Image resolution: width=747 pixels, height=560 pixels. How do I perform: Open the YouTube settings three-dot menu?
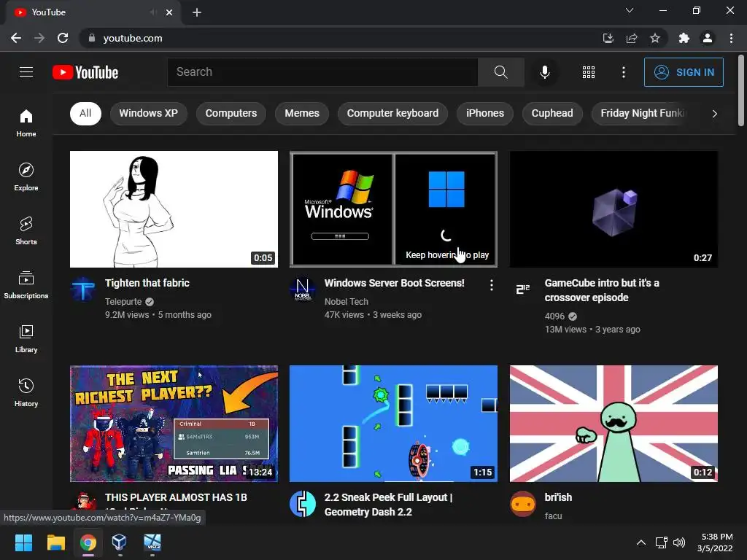[x=623, y=72]
